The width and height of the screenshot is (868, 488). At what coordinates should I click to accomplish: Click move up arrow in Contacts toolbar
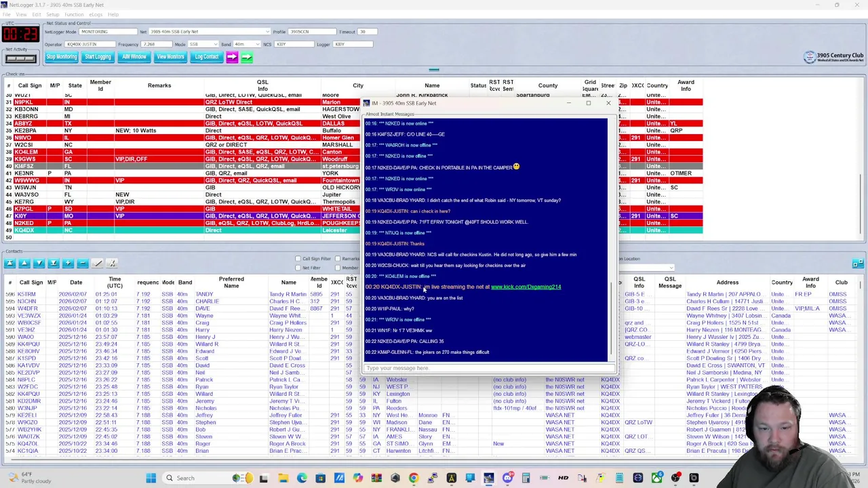24,263
